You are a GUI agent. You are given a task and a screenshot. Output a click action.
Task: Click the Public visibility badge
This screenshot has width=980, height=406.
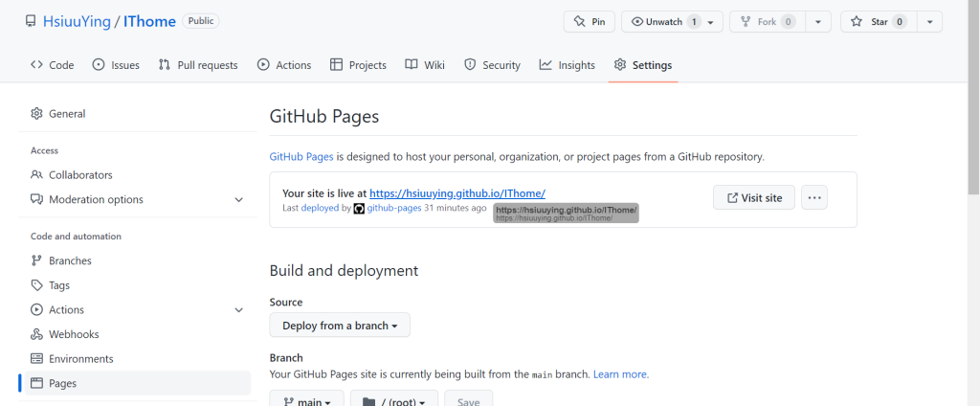[201, 21]
